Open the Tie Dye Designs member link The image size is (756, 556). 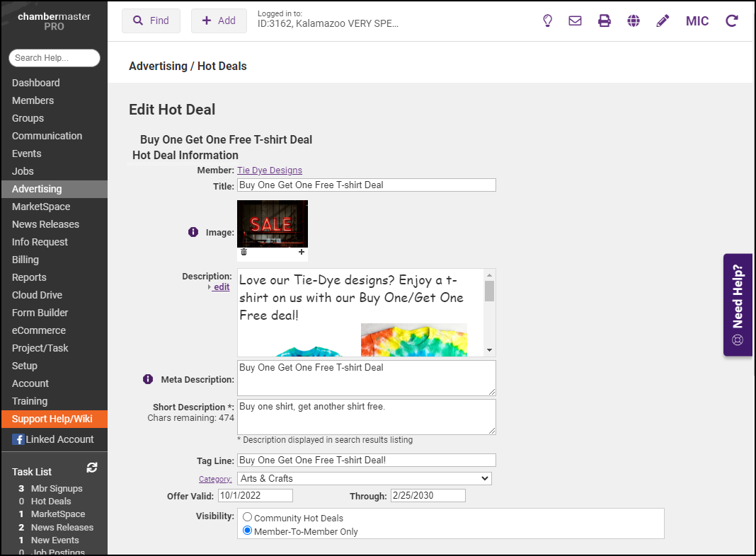[270, 170]
